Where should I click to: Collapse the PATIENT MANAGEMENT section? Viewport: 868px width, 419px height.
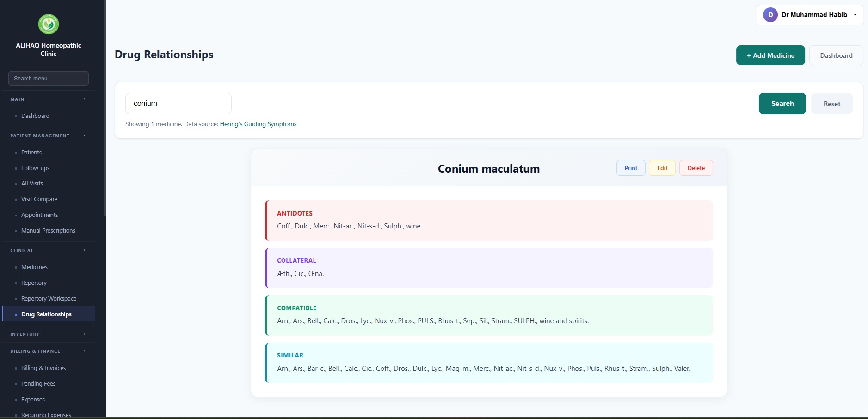(49, 136)
